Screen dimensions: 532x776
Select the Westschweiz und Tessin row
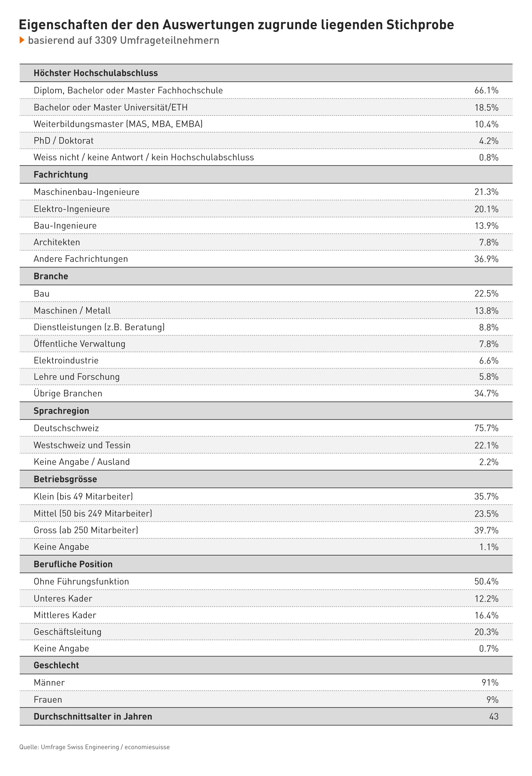(x=266, y=445)
